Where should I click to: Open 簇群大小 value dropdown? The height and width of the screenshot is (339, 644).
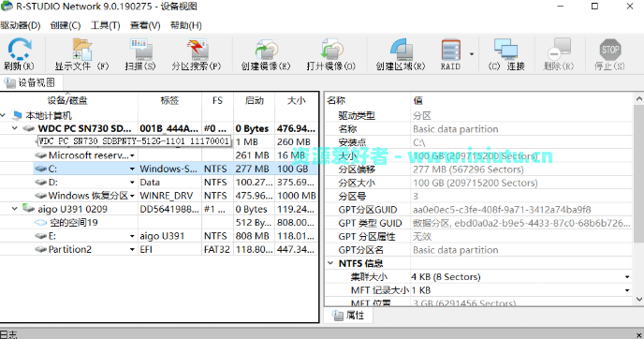click(627, 277)
